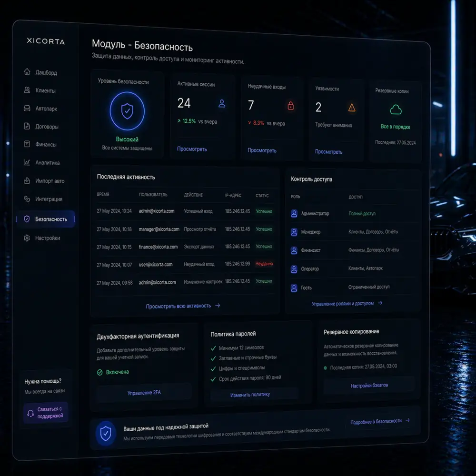Go to Клиенты in the sidebar
Screen dimensions: 476x476
tap(40, 90)
